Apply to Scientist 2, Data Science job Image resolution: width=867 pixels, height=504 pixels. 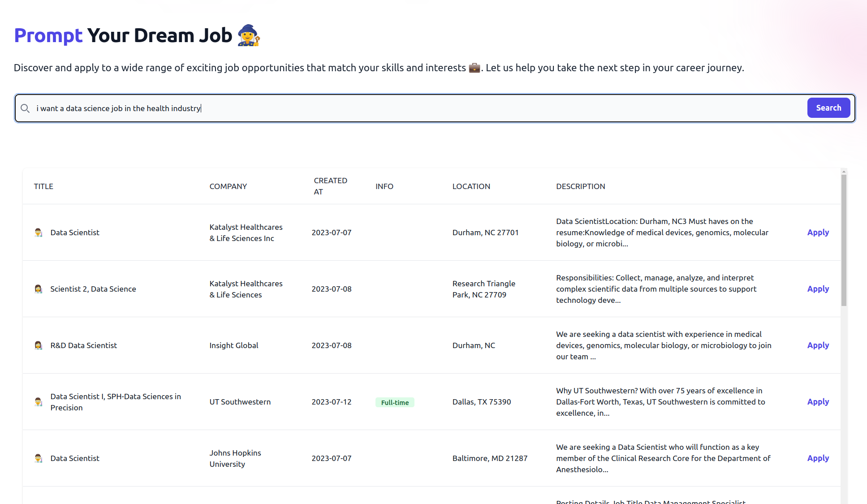818,289
